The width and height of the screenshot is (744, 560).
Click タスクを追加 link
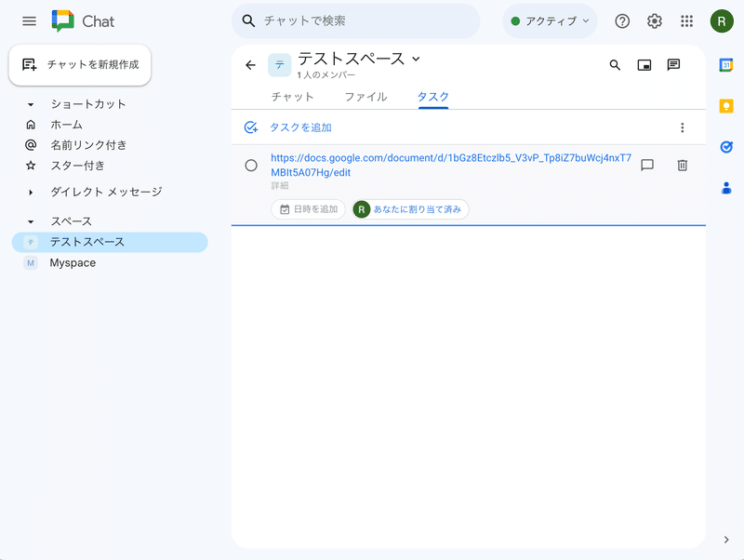point(300,127)
